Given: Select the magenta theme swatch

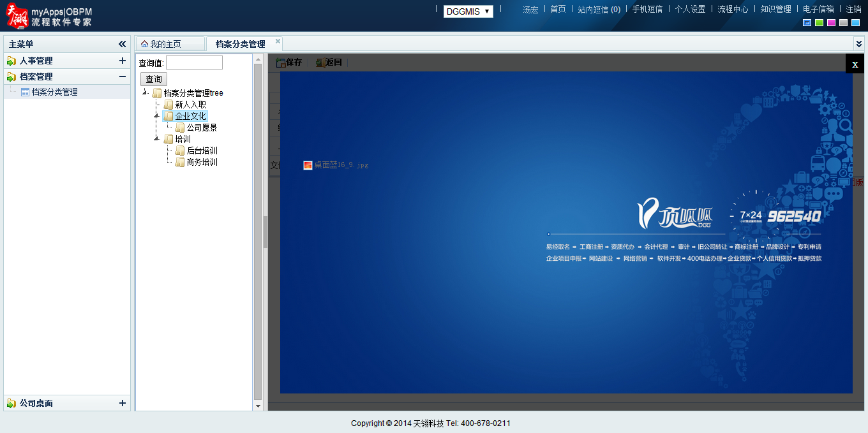Looking at the screenshot, I should pyautogui.click(x=831, y=23).
